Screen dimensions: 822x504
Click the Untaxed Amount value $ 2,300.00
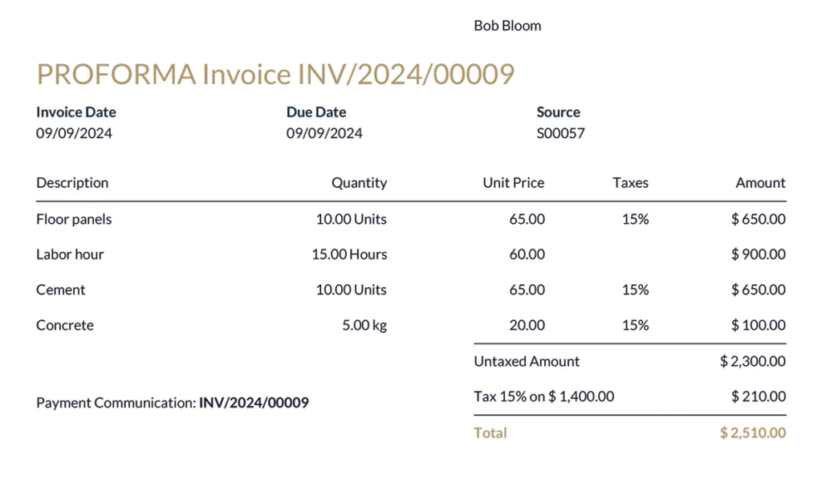coord(752,361)
